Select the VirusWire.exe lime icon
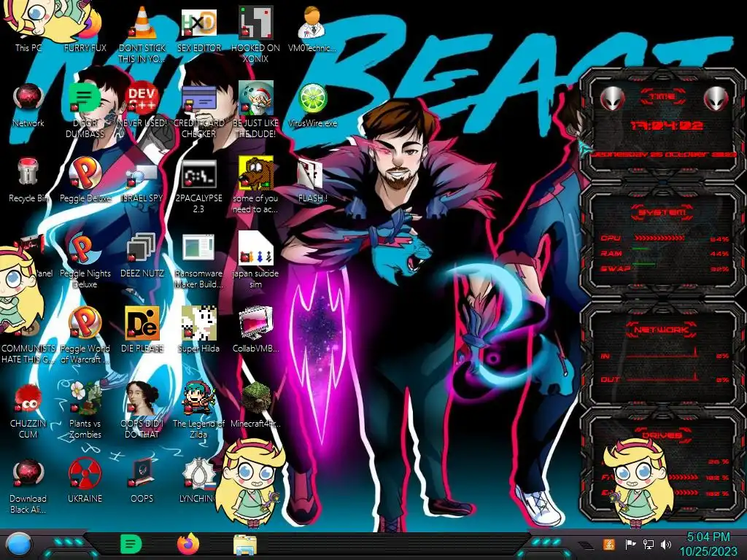The width and height of the screenshot is (747, 560). 312,98
